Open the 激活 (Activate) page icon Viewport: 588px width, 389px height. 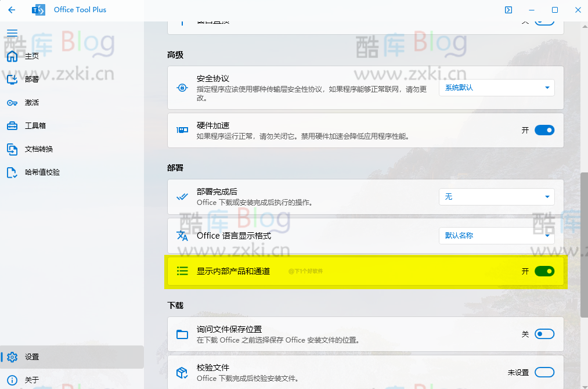pyautogui.click(x=12, y=102)
